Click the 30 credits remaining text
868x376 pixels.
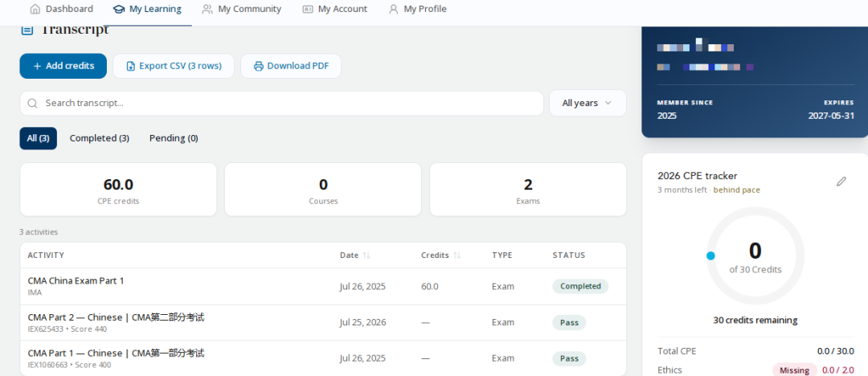(755, 320)
